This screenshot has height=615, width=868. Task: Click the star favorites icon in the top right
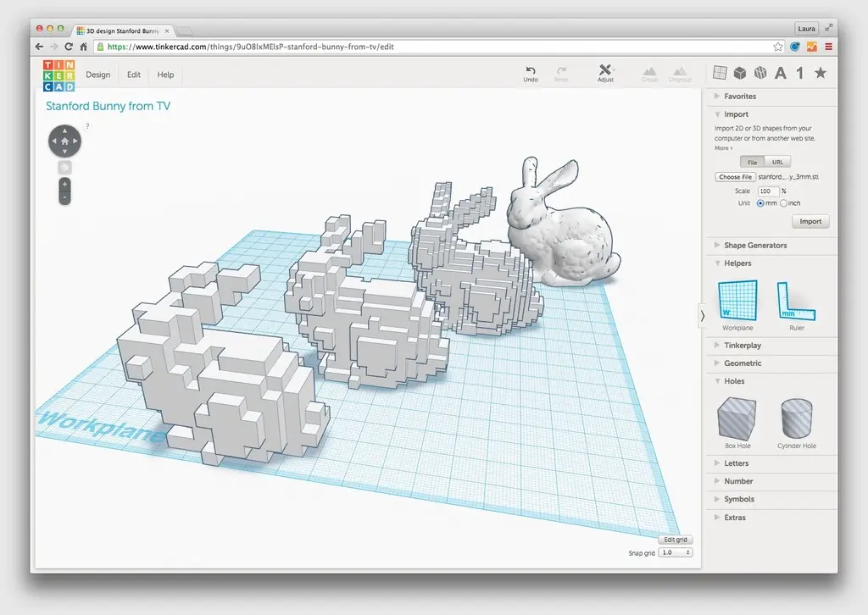820,73
